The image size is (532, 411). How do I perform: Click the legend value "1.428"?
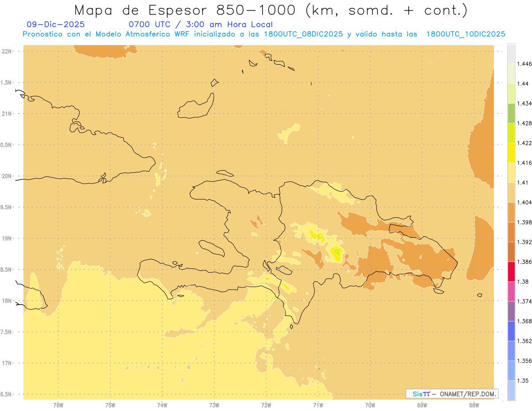click(x=525, y=123)
